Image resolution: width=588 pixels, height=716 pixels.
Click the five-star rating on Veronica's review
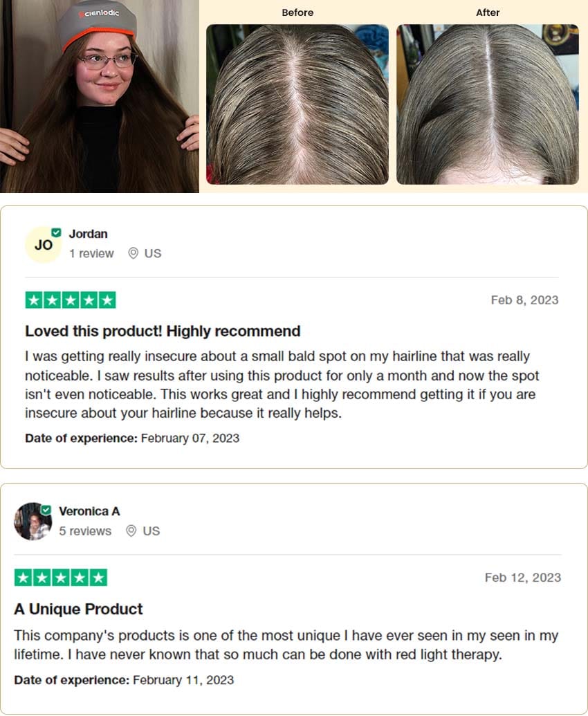click(61, 577)
